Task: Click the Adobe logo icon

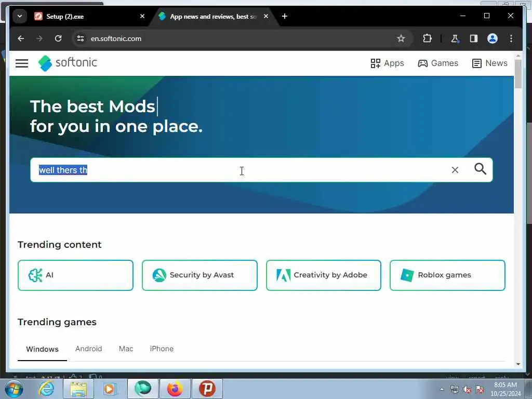Action: (x=283, y=275)
